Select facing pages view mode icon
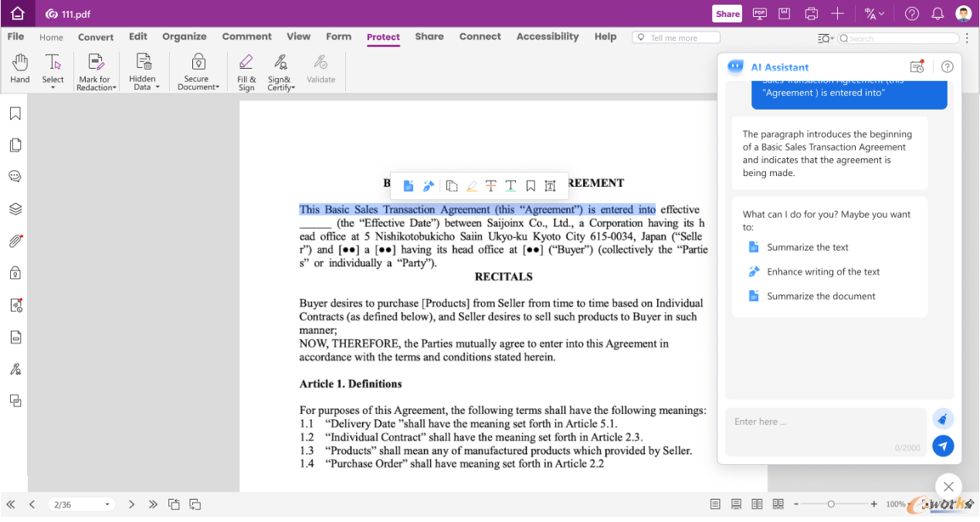Viewport: 980px width, 522px height. coord(757,504)
